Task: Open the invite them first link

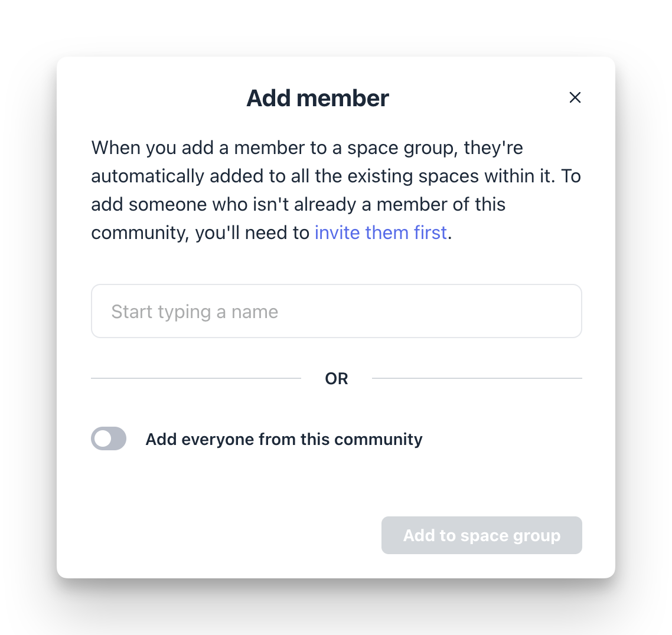Action: [380, 233]
